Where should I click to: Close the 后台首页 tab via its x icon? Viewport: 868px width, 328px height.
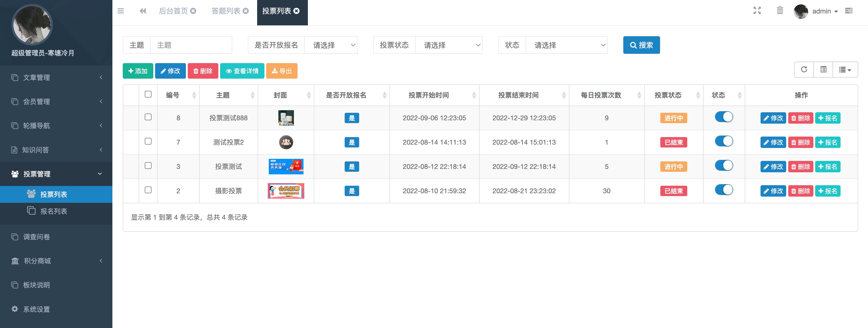coord(193,11)
